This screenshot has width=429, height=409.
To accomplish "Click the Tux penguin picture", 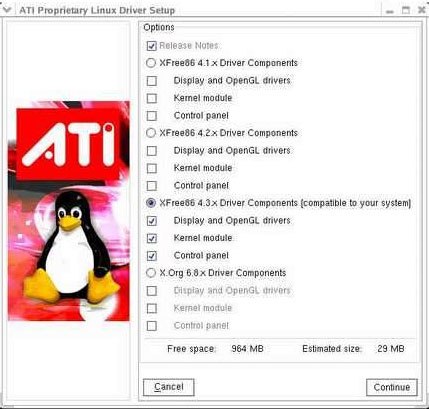I will click(70, 249).
